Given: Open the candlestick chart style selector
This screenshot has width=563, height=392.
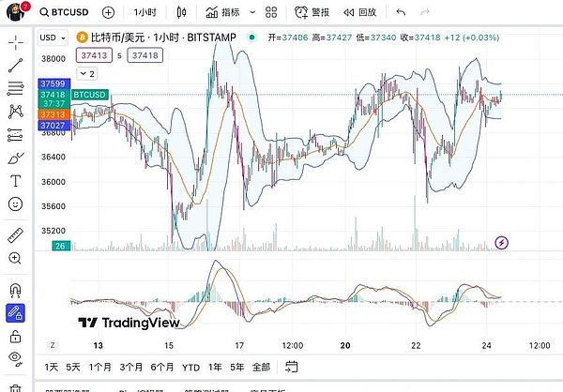Looking at the screenshot, I should click(x=181, y=13).
